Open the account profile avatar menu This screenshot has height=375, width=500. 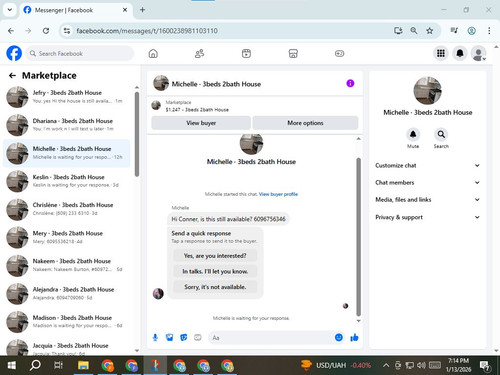pyautogui.click(x=478, y=53)
